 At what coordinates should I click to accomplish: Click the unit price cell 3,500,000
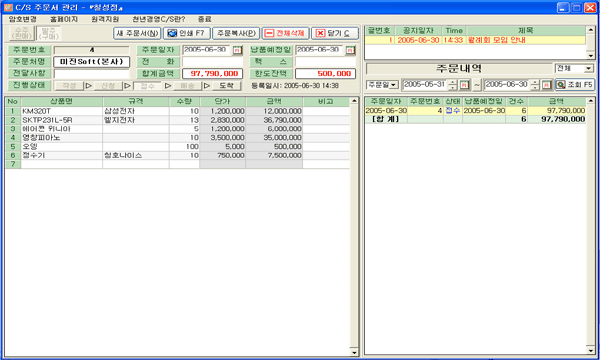click(x=222, y=137)
